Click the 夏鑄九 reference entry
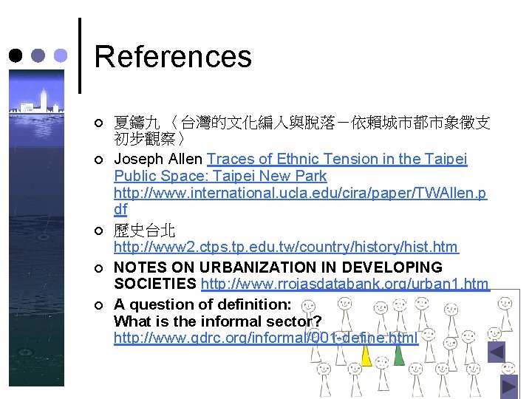 [x=302, y=130]
